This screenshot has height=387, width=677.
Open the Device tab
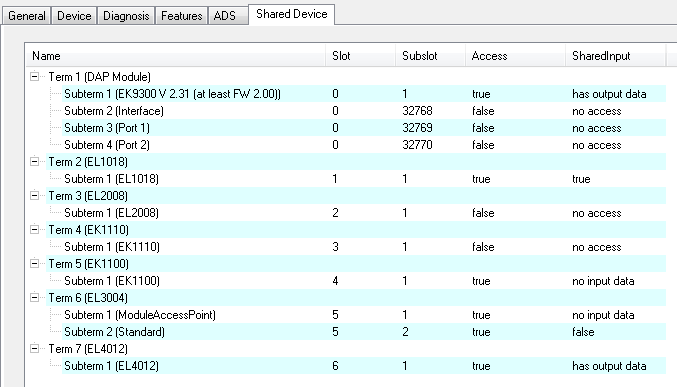pos(74,16)
